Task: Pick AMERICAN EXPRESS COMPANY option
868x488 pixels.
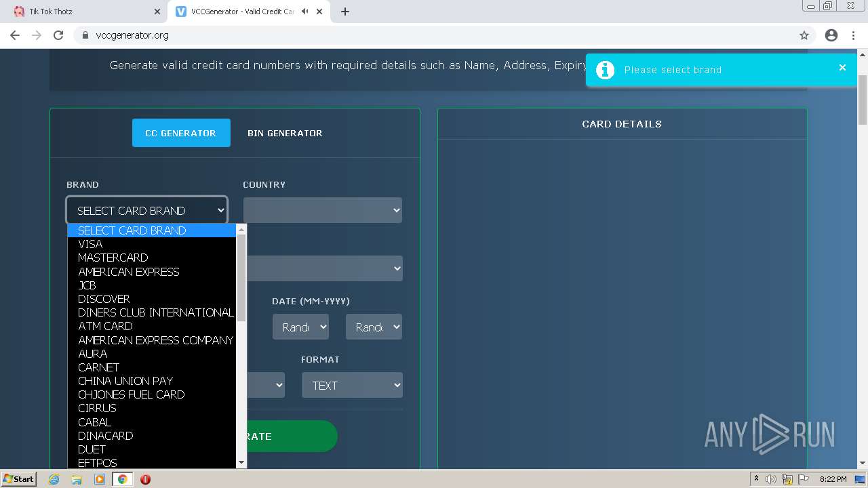Action: [x=152, y=340]
